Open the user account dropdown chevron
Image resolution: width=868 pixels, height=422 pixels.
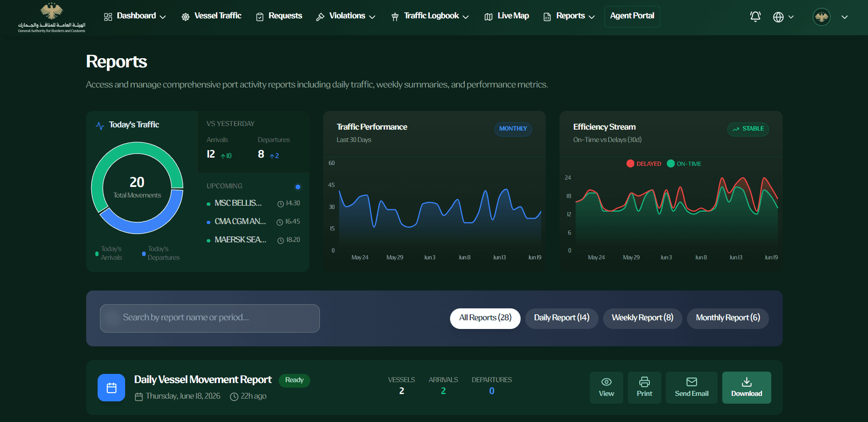tap(845, 17)
